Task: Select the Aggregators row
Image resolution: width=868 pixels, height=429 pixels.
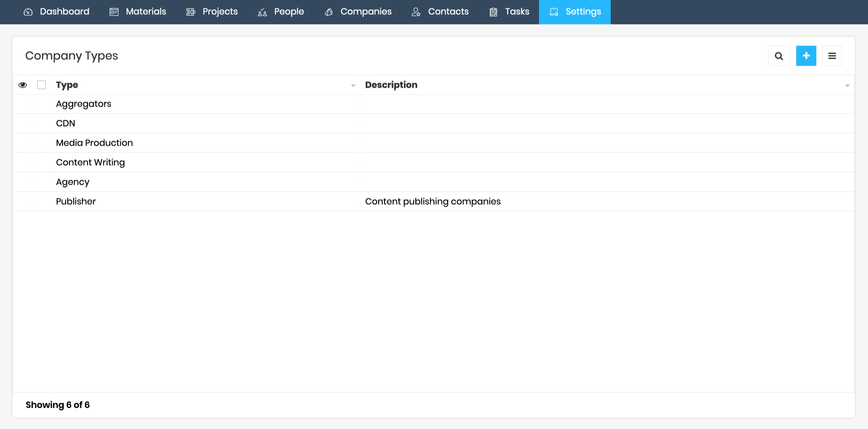Action: [434, 104]
